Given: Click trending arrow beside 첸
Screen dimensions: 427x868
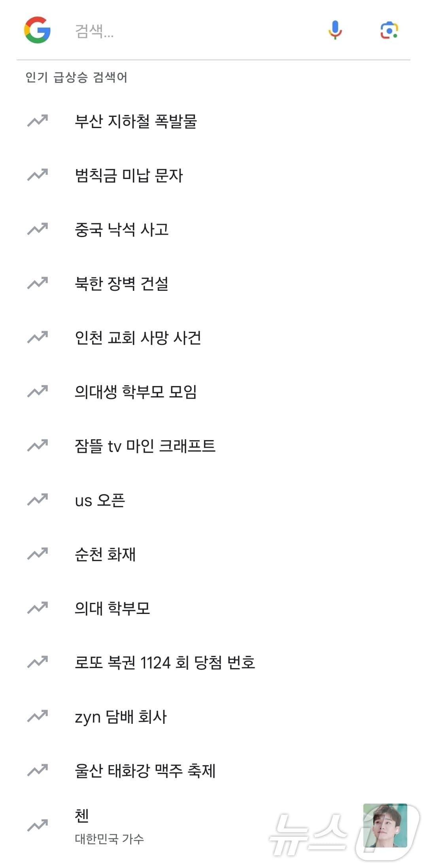Looking at the screenshot, I should 38,825.
